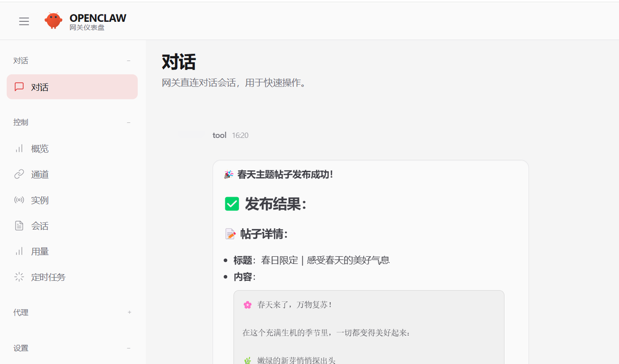Click the 帖子详情 heading
The width and height of the screenshot is (619, 364).
click(x=264, y=234)
